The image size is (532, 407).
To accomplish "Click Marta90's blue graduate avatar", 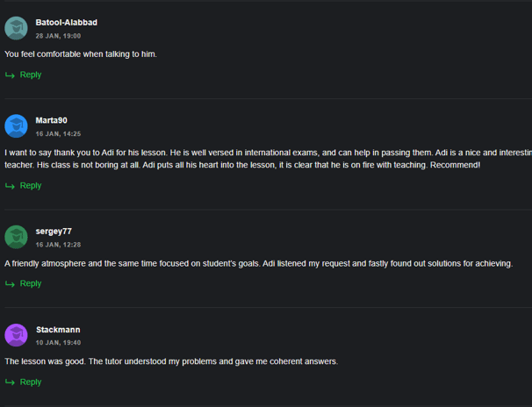I will tap(16, 126).
